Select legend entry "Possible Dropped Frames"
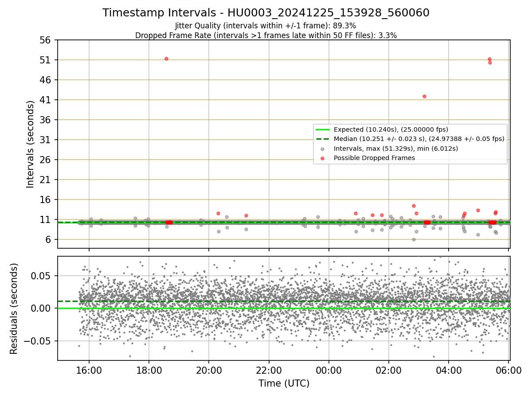 pyautogui.click(x=374, y=158)
